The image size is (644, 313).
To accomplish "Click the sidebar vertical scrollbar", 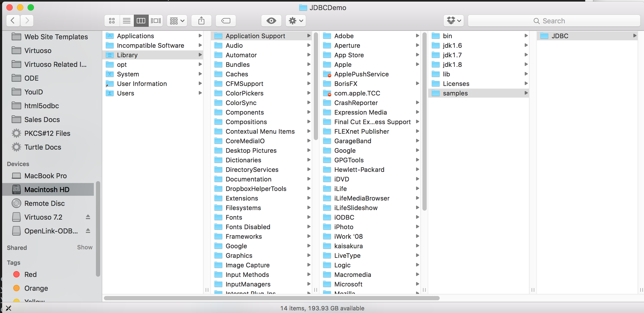I will (98, 229).
